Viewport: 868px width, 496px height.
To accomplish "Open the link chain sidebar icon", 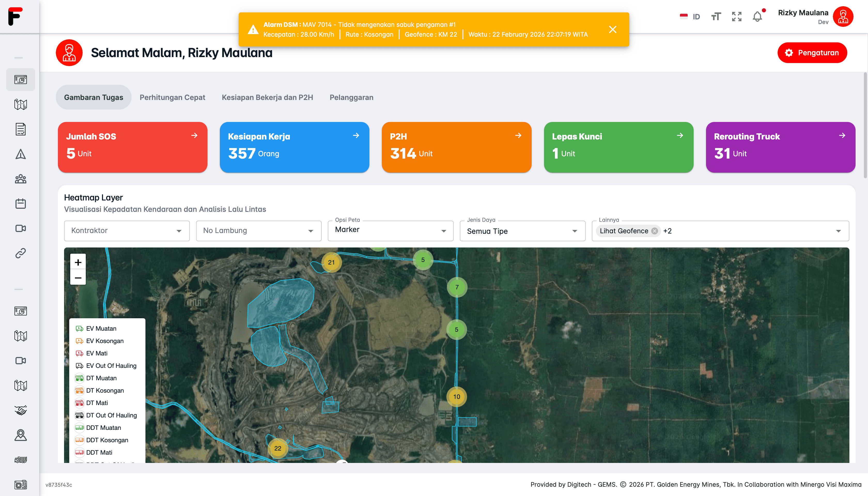I will tap(20, 253).
